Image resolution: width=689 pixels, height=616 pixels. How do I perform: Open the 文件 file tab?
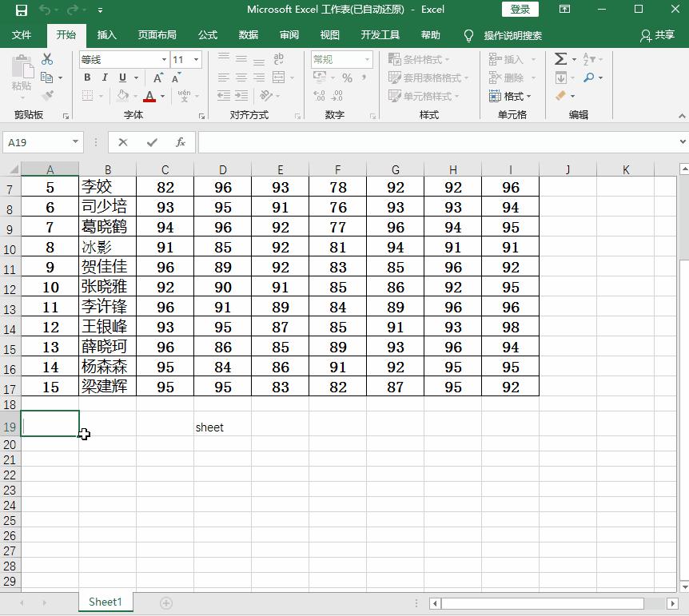coord(21,34)
